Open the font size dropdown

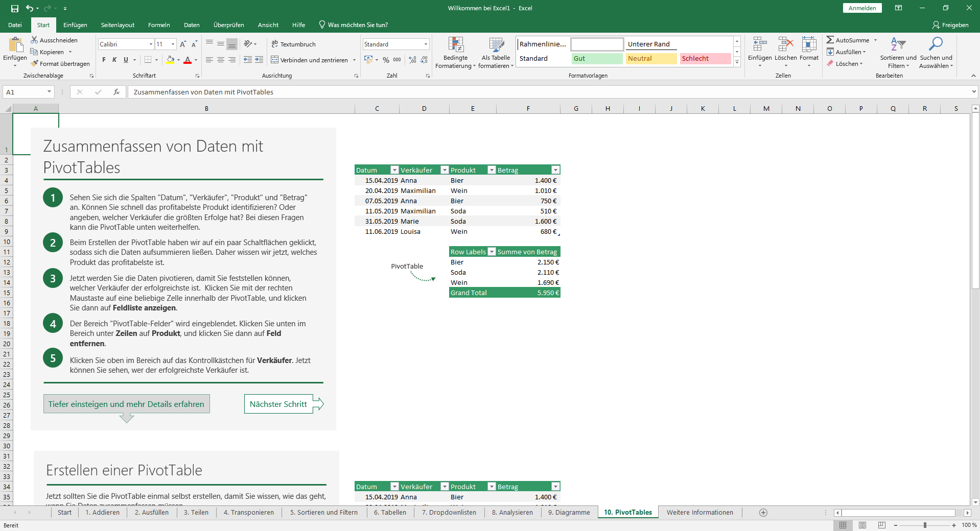point(172,44)
